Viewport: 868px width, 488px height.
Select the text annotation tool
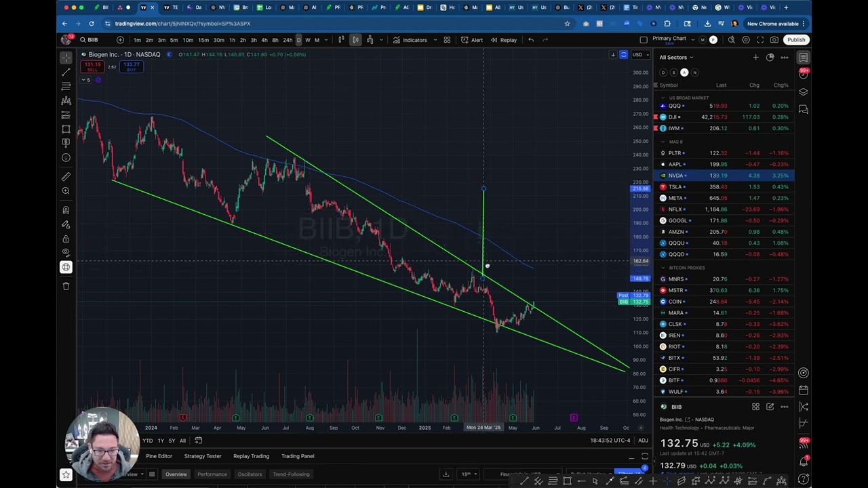pos(66,143)
